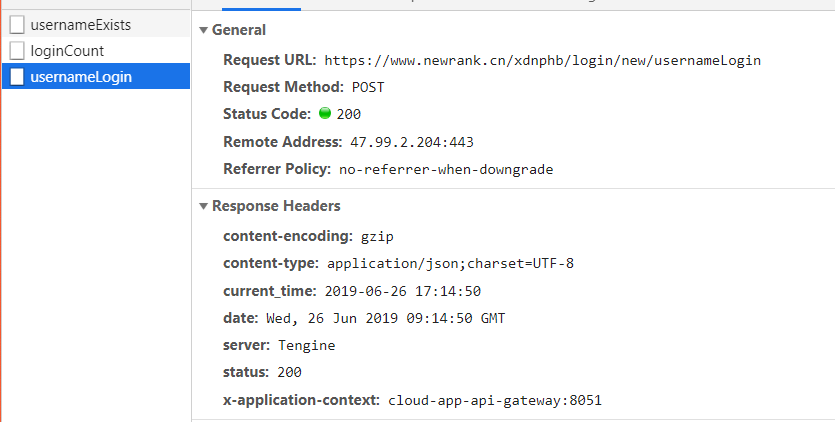Screen dimensions: 835x422
Task: Click the POST request method value
Action: 368,87
